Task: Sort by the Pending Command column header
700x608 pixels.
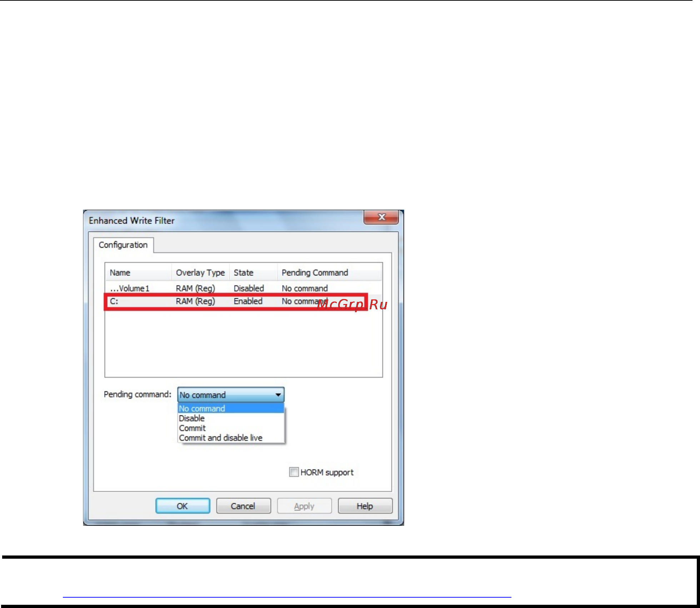Action: pyautogui.click(x=329, y=273)
